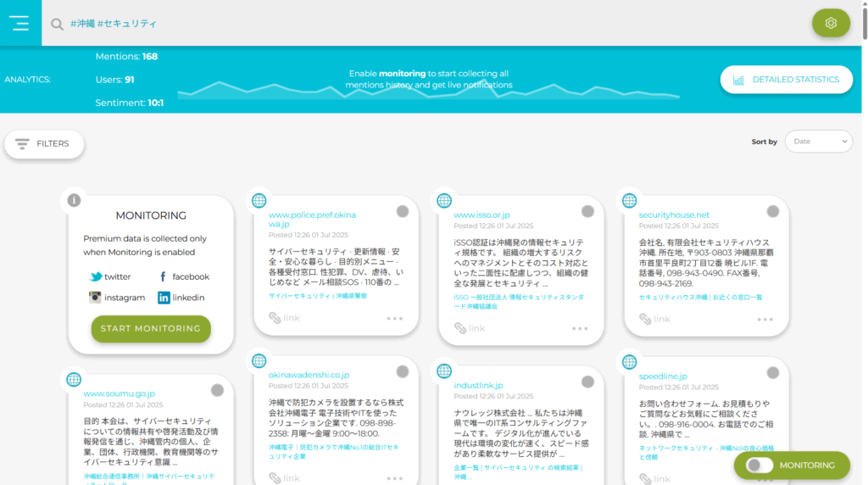Screen dimensions: 868x485
Task: Toggle the gray status dot on the securityhouse.net card
Action: (773, 211)
